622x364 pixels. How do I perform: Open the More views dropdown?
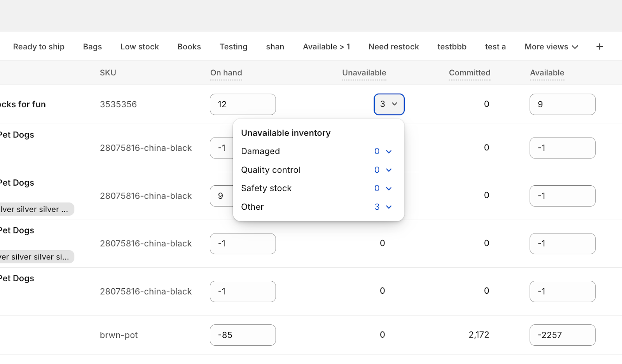tap(550, 46)
